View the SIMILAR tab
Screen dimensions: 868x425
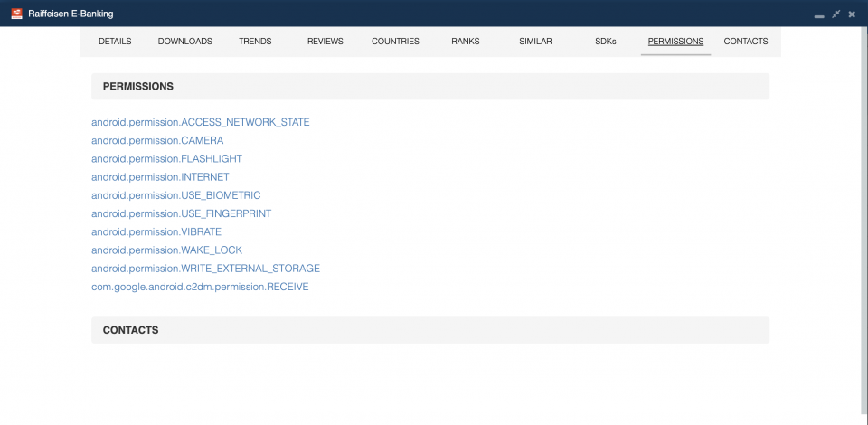click(535, 42)
